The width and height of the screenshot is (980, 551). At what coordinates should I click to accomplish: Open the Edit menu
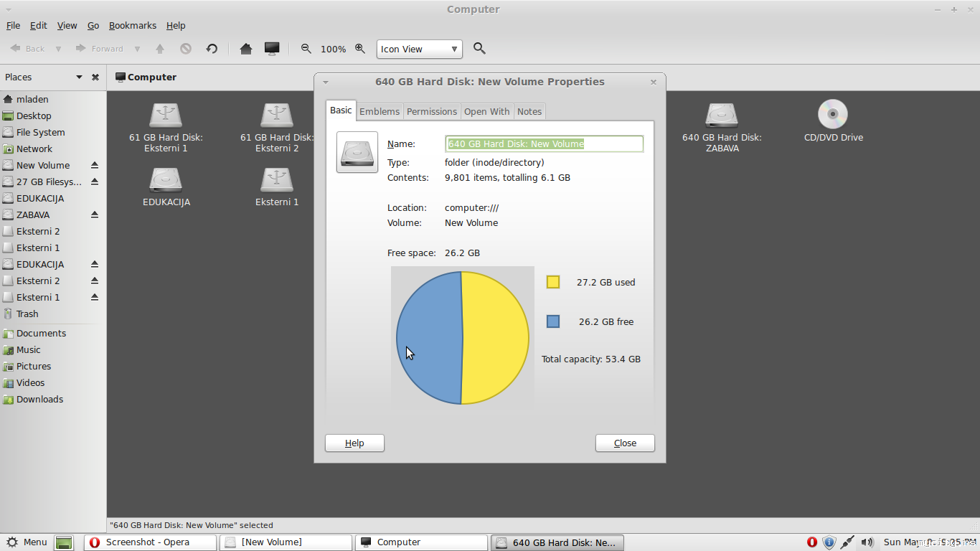pos(38,25)
